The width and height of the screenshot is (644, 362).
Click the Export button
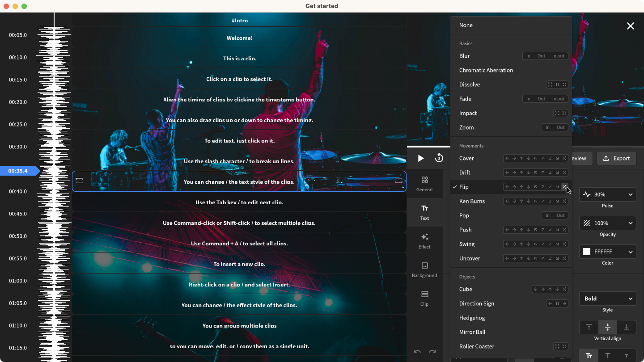tap(616, 158)
